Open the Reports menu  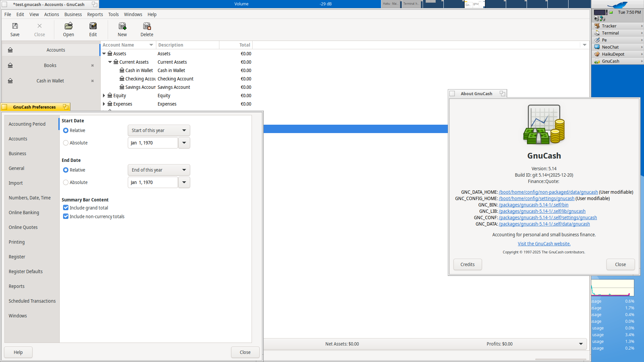[x=95, y=14]
